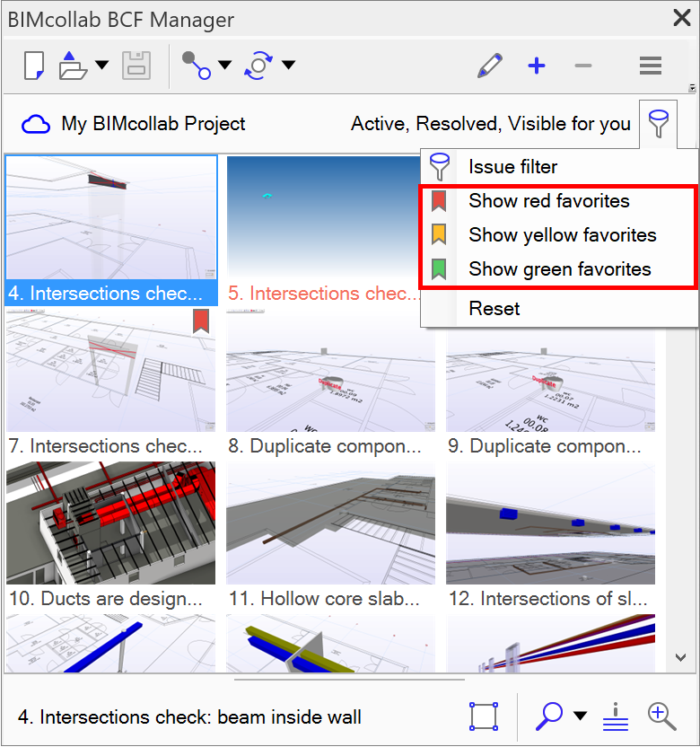Toggle red favorite flag on issue 7
The height and width of the screenshot is (747, 700).
click(201, 321)
